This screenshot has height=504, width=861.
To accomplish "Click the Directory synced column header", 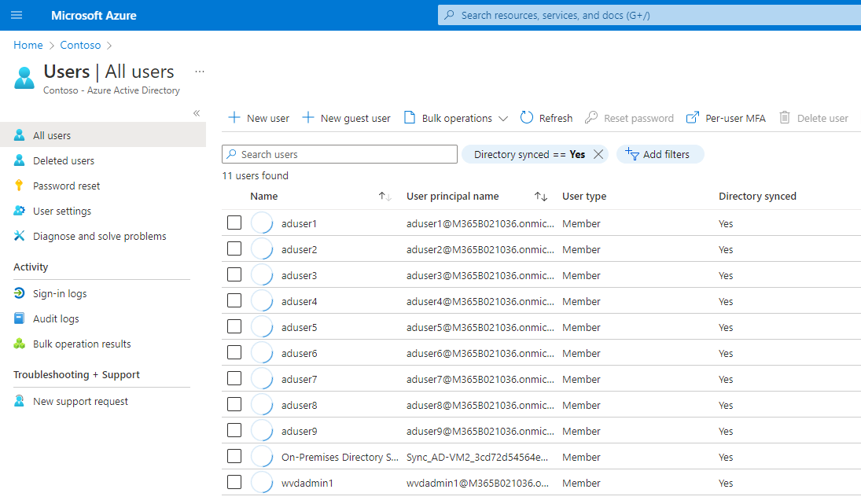I will click(757, 196).
